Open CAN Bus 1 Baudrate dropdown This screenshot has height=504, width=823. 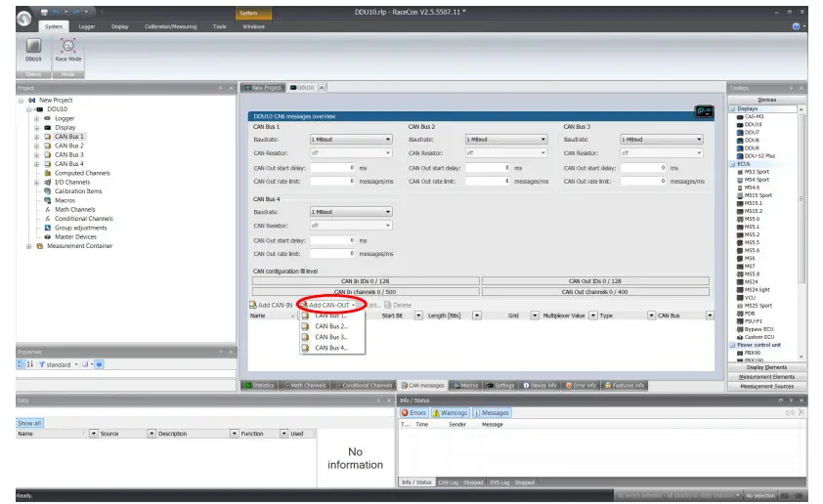(x=388, y=140)
